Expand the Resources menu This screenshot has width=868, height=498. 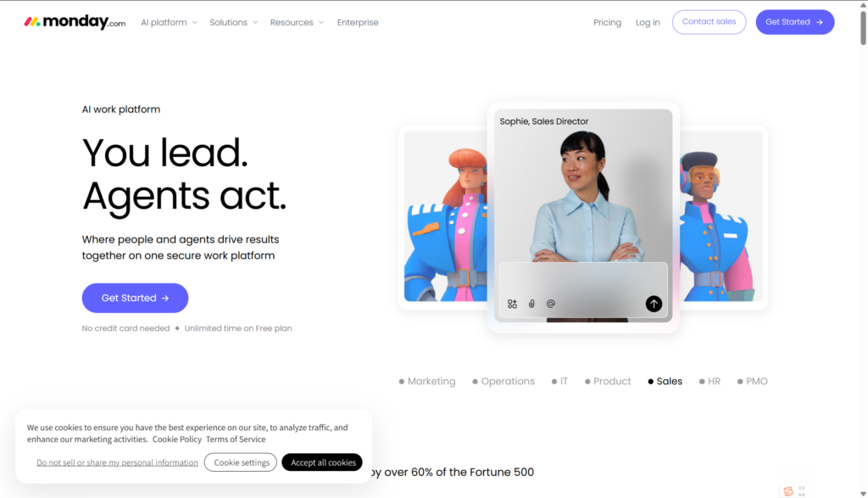297,22
